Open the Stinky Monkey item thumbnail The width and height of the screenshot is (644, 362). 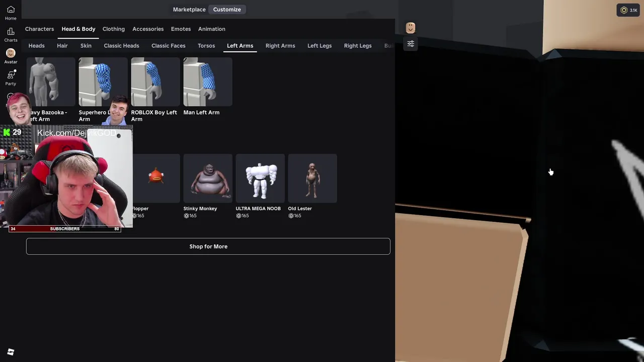click(x=208, y=178)
